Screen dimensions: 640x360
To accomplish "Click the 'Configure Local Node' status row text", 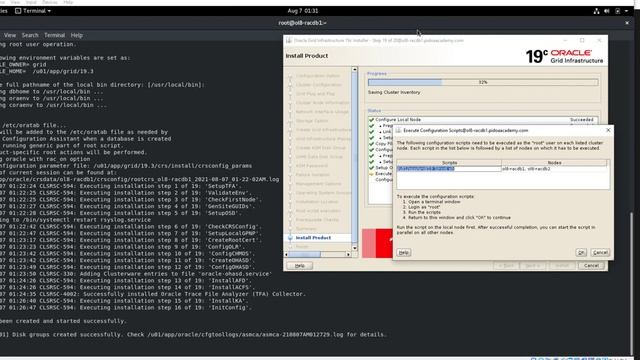I will point(398,120).
